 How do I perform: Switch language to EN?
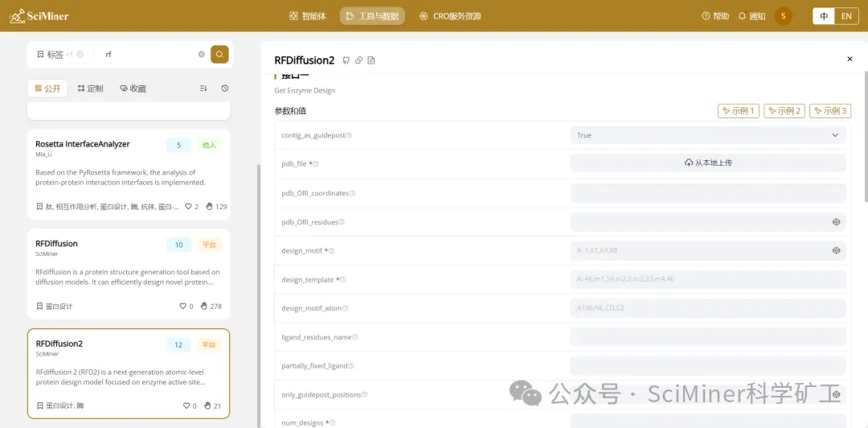pos(846,16)
